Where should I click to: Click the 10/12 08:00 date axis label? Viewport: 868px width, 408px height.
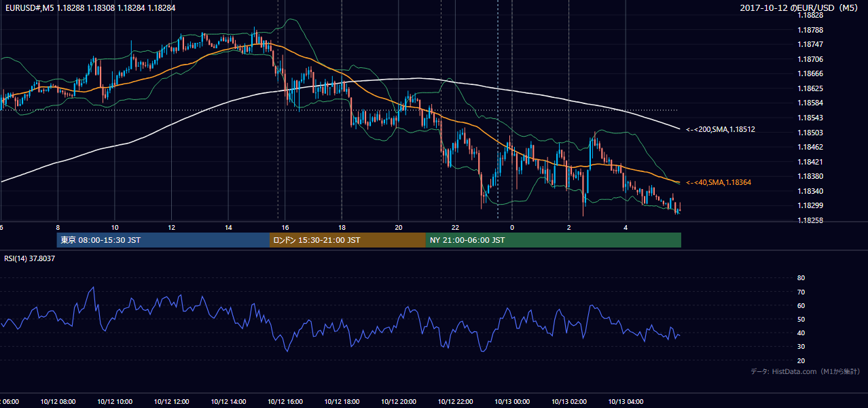tap(58, 401)
